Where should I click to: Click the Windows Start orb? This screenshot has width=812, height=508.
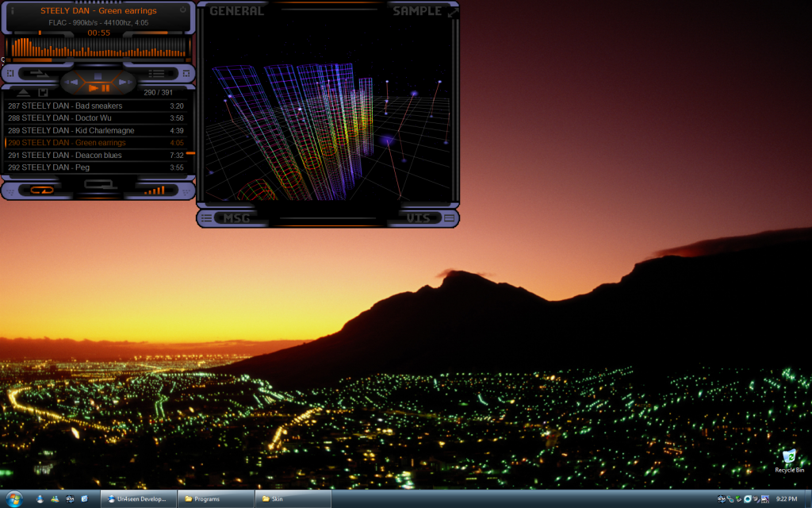(13, 498)
